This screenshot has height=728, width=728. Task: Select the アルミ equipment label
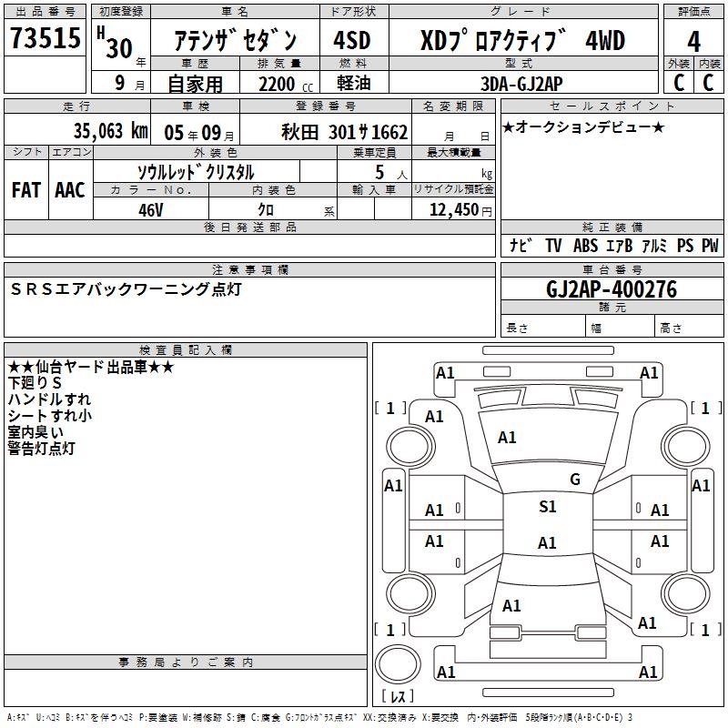654,246
